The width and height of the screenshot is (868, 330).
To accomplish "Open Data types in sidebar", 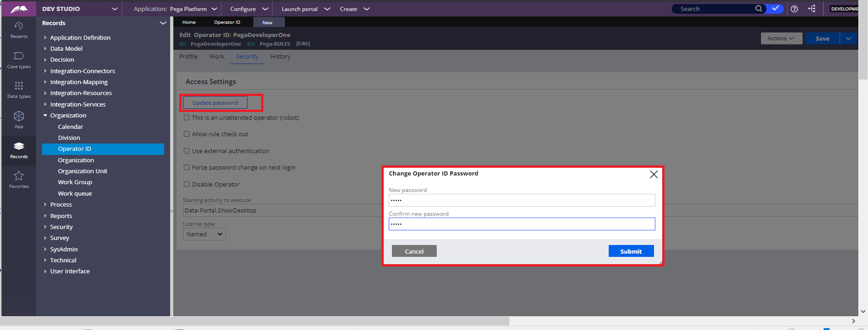I will pos(19,90).
